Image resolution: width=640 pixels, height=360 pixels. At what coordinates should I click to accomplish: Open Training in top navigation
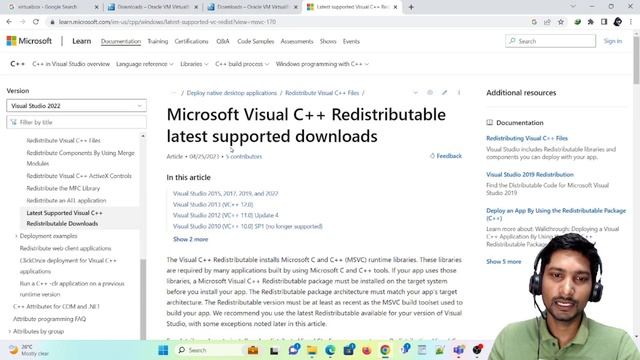click(x=158, y=41)
